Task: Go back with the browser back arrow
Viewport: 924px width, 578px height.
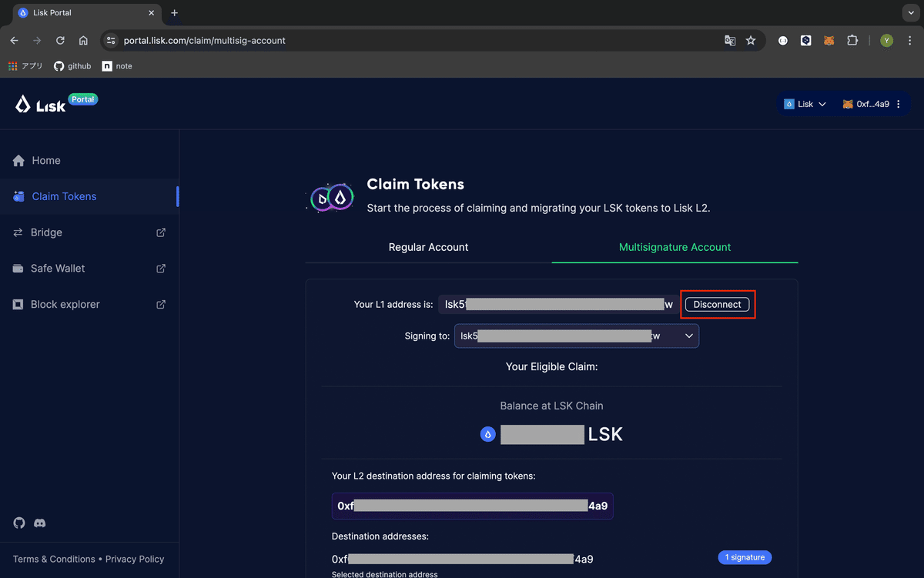Action: [14, 41]
